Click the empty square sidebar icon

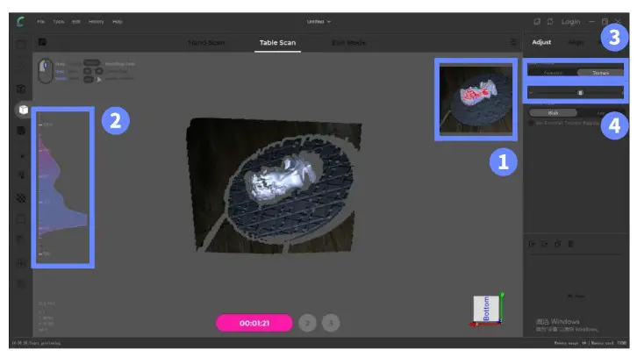(21, 219)
